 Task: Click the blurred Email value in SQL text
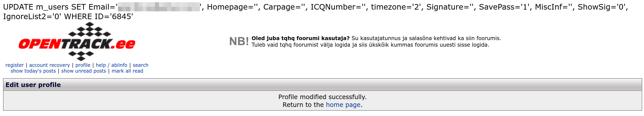(159, 7)
